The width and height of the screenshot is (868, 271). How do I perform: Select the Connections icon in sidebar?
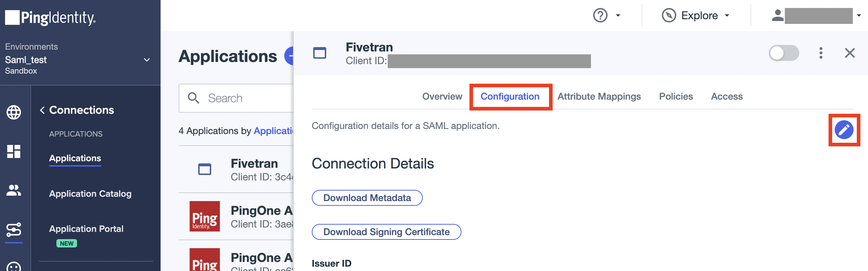[14, 230]
